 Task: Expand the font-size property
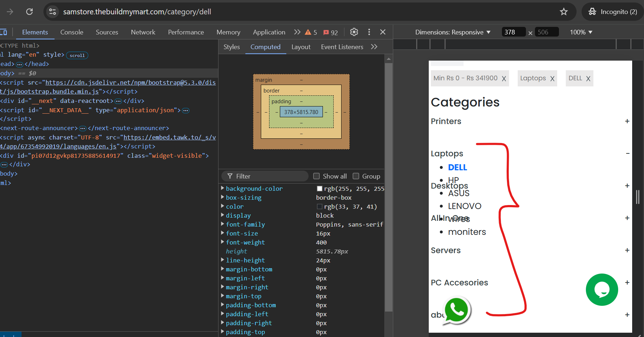222,233
